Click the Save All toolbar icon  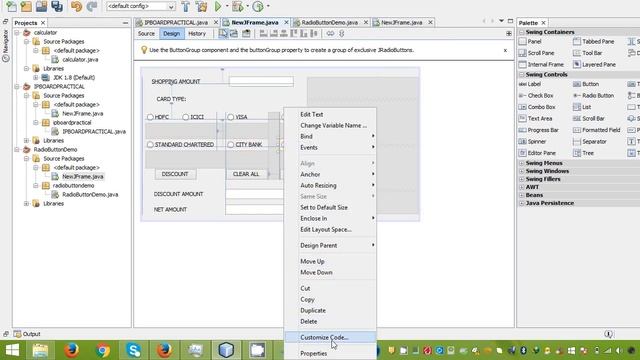pos(57,6)
